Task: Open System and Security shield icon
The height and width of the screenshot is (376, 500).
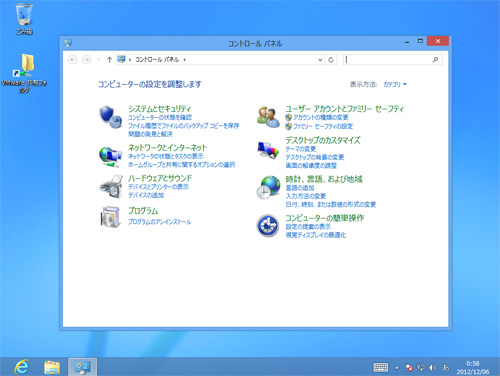Action: point(111,117)
